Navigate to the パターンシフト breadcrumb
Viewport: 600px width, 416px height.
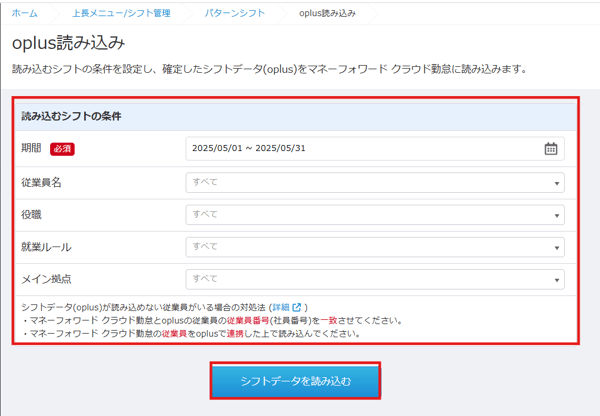[x=235, y=13]
